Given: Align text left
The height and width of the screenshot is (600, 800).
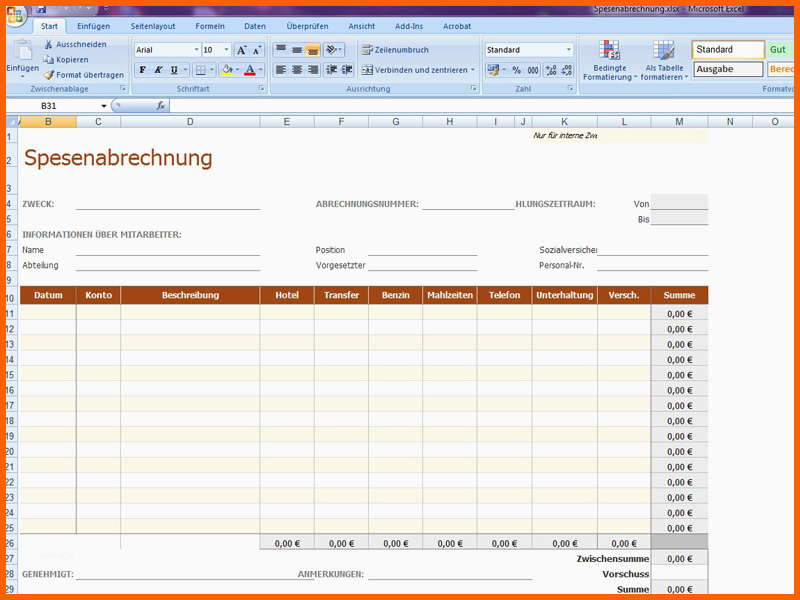Looking at the screenshot, I should click(281, 70).
